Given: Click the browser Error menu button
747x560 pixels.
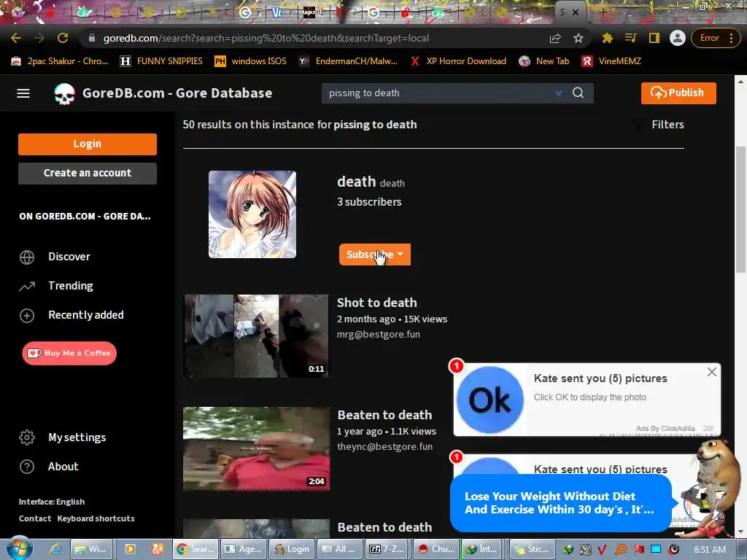Looking at the screenshot, I should [x=716, y=38].
